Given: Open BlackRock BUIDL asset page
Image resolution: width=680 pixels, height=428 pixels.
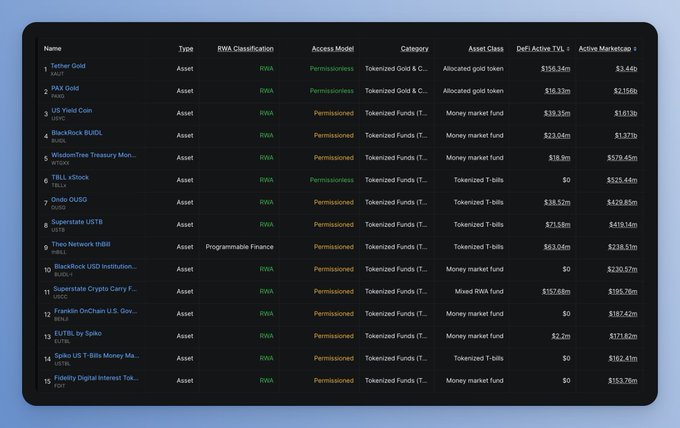Looking at the screenshot, I should pos(76,132).
